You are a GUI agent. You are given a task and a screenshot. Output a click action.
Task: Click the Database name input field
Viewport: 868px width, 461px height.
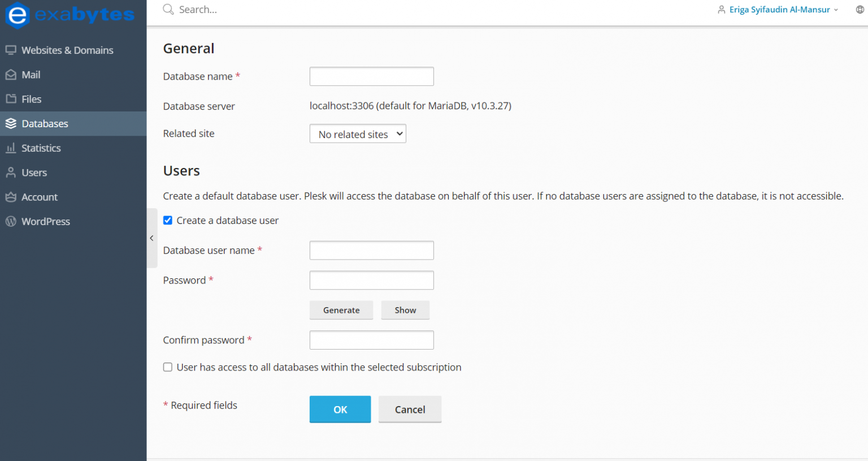tap(371, 76)
